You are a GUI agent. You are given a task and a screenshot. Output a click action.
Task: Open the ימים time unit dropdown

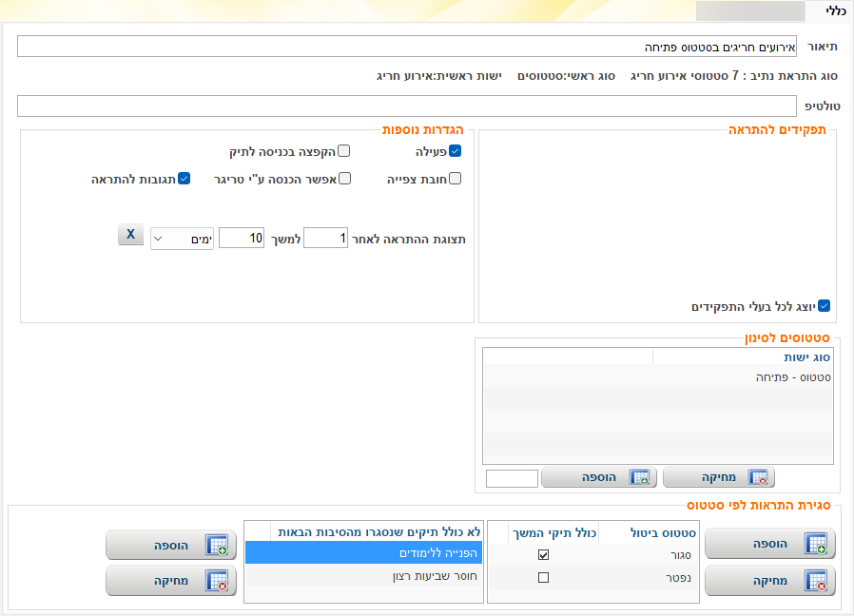coord(182,239)
